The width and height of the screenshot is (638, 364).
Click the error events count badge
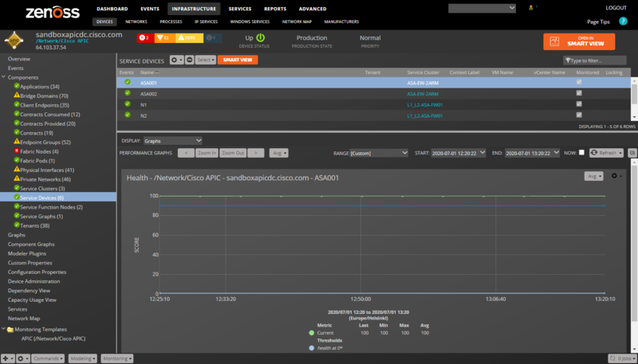click(164, 37)
